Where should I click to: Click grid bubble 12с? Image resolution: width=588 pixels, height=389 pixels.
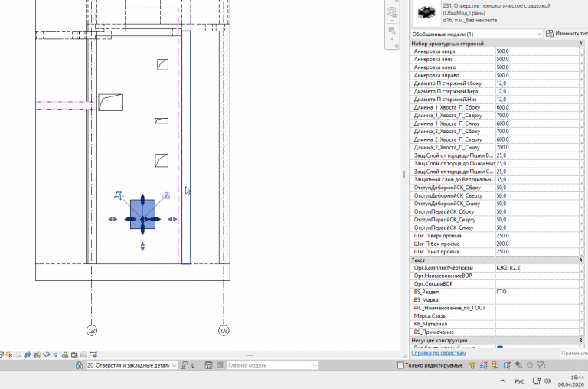[x=92, y=331]
